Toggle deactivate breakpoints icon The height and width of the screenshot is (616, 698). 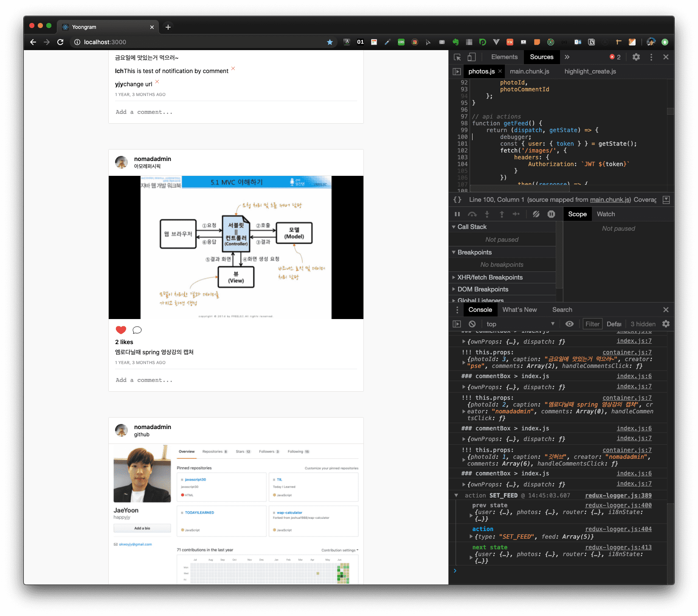point(536,214)
